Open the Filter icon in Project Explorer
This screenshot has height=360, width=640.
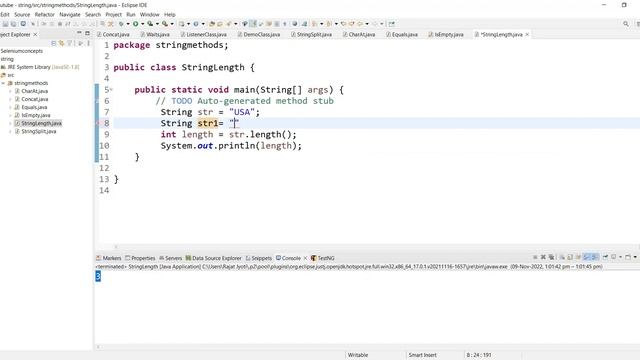click(x=70, y=43)
